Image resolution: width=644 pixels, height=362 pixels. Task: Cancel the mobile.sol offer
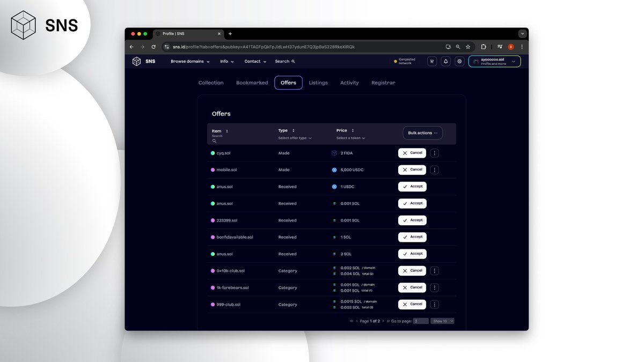click(412, 169)
